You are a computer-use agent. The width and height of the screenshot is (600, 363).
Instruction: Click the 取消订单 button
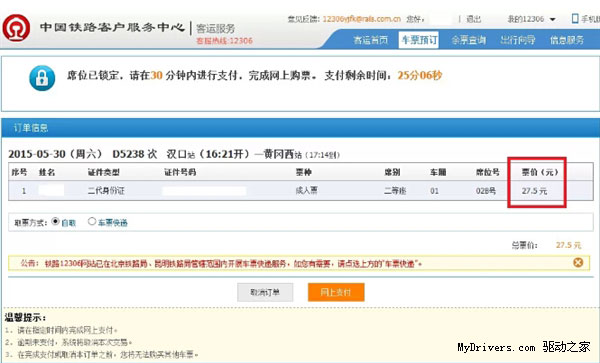tap(265, 292)
